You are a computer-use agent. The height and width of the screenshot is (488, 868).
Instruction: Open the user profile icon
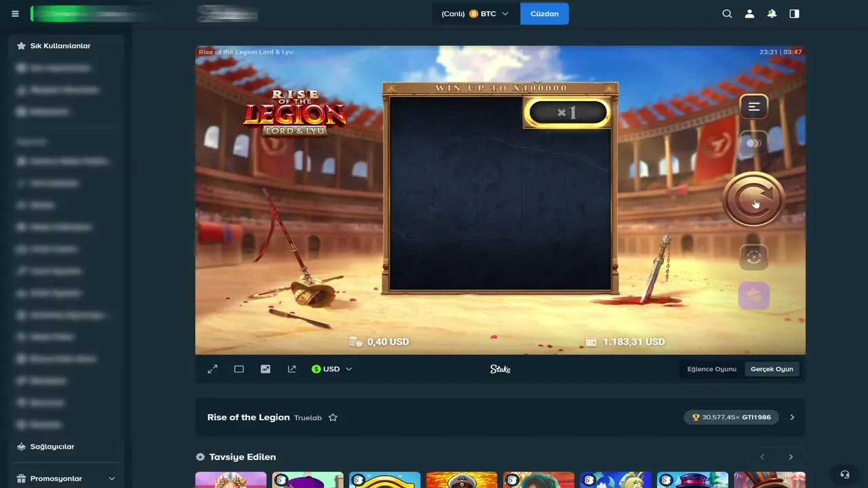(x=749, y=14)
